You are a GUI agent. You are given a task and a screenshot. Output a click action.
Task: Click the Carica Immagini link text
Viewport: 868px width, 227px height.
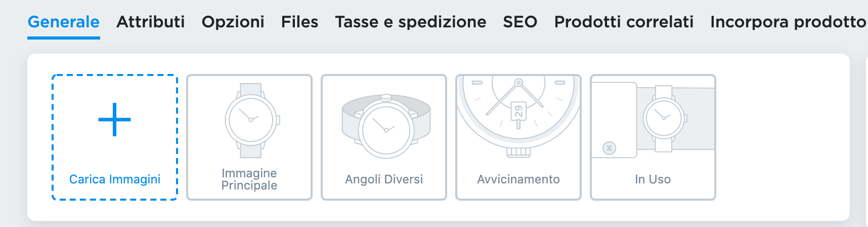point(115,179)
